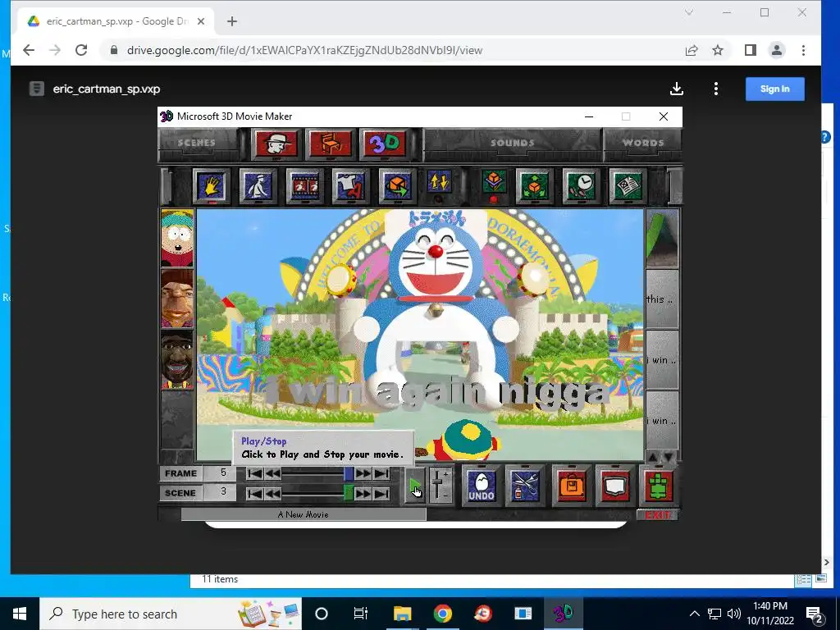The width and height of the screenshot is (840, 630).
Task: Open the Chrome tab search dropdown
Action: pos(689,12)
